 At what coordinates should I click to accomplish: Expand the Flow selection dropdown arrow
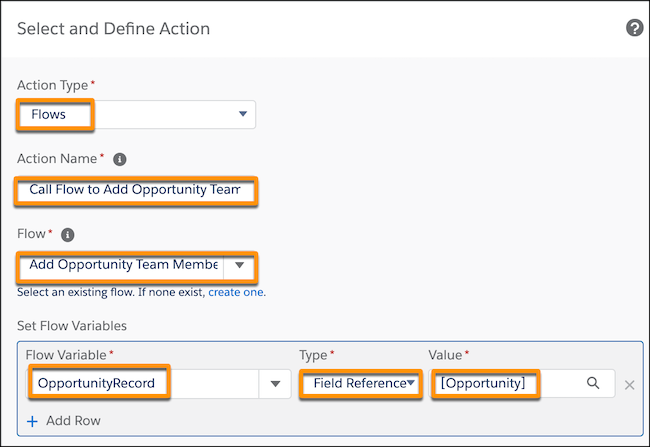point(239,265)
